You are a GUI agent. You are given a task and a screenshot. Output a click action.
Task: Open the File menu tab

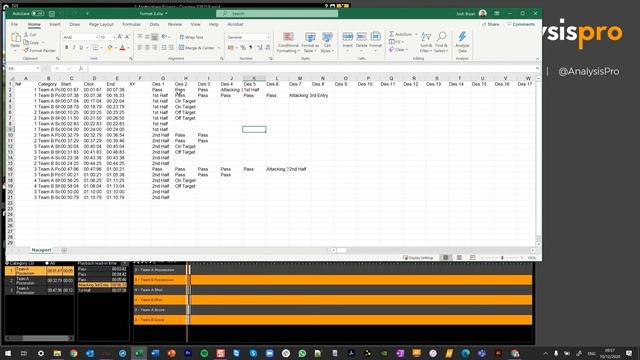point(15,24)
